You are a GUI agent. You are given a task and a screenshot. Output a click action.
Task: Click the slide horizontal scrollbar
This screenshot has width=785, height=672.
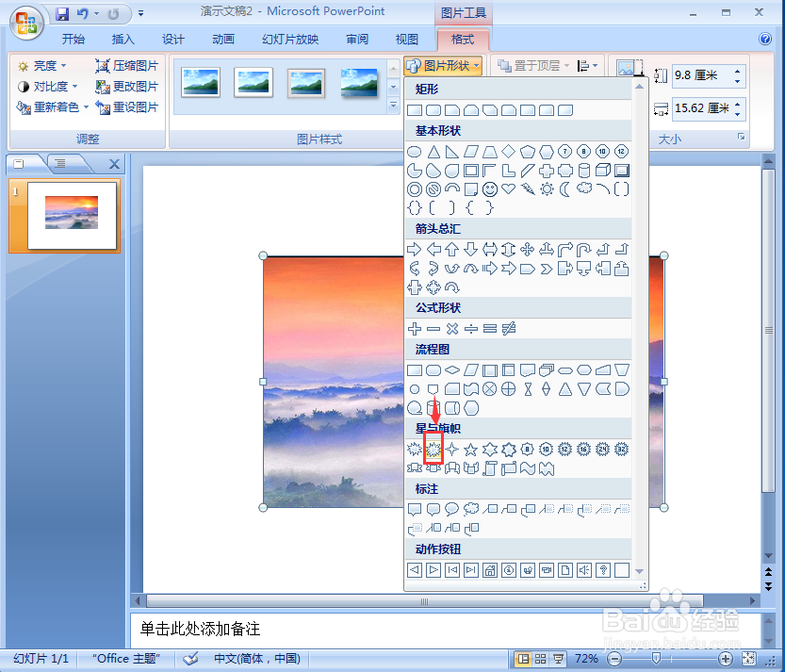point(424,600)
